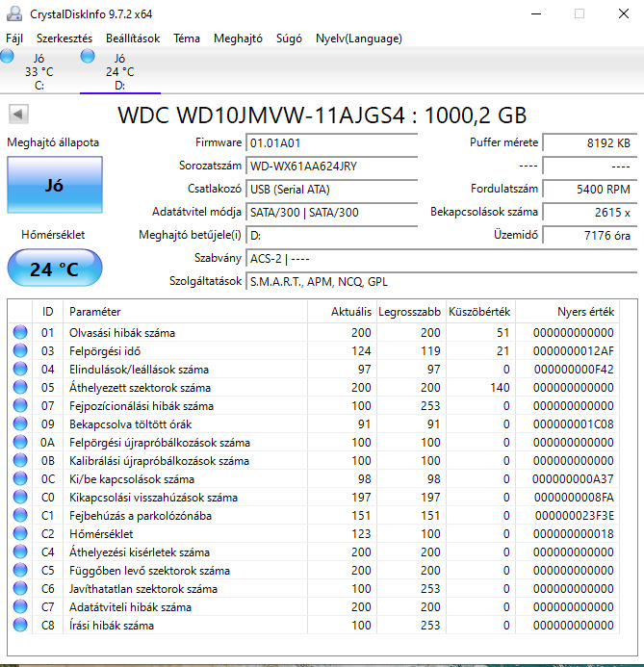Open the Meghajtó menu
This screenshot has height=667, width=644.
click(x=238, y=38)
